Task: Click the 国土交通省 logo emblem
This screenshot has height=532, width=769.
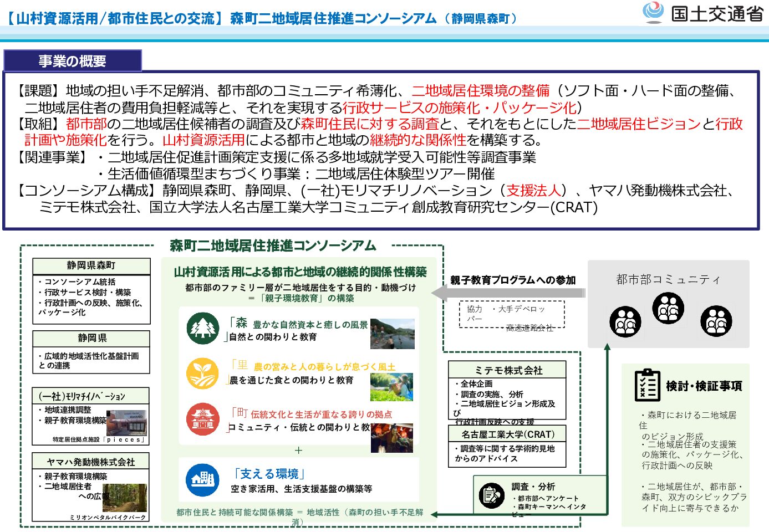Action: pyautogui.click(x=654, y=12)
